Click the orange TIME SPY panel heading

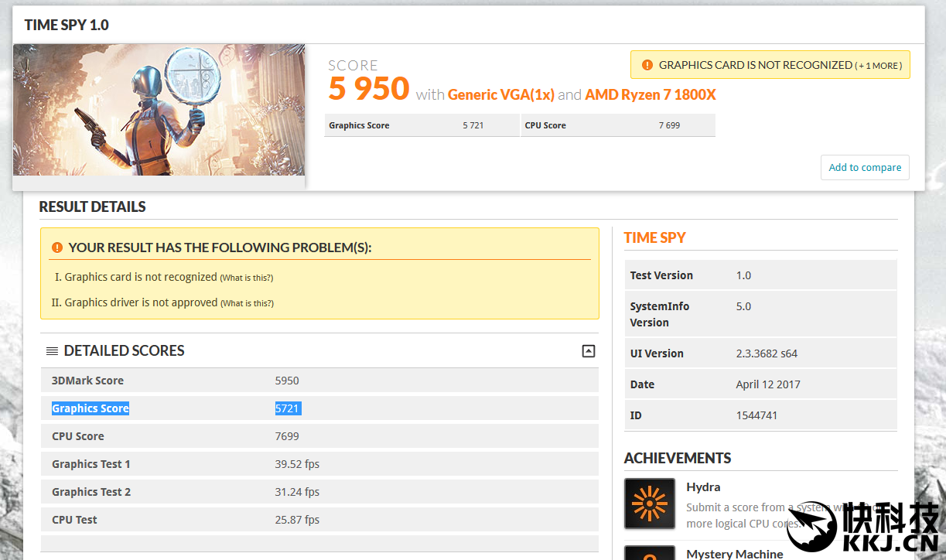tap(655, 237)
